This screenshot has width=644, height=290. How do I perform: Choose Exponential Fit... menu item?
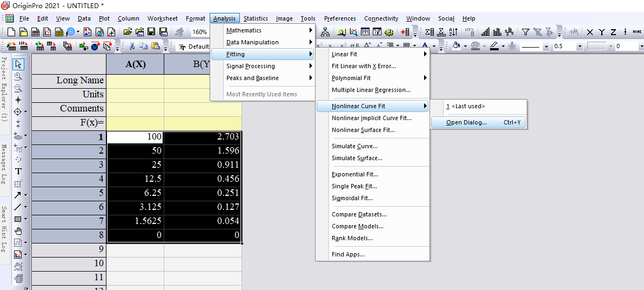click(372, 174)
